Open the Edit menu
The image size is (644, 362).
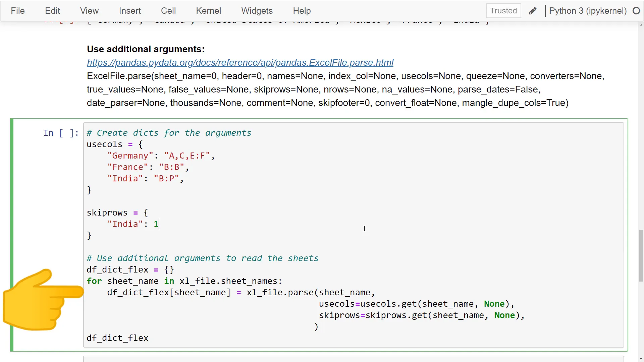point(52,11)
